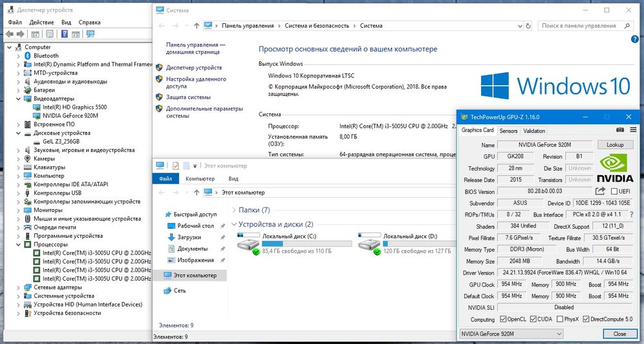Screen dimensions: 644x344
Task: Click the Local Disk (C:) drive icon
Action: pyautogui.click(x=249, y=244)
